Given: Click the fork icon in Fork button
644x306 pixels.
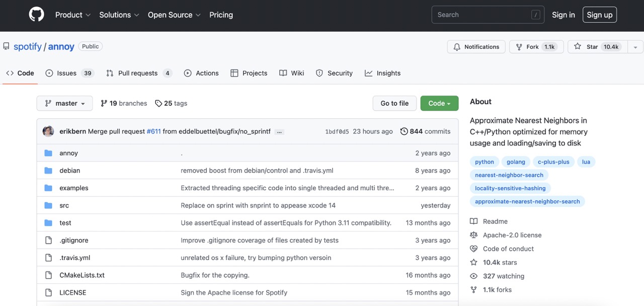Looking at the screenshot, I should click(519, 47).
